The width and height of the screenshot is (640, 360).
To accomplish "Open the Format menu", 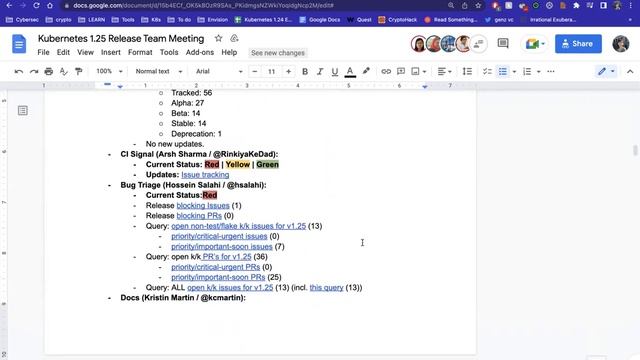I will click(x=140, y=52).
